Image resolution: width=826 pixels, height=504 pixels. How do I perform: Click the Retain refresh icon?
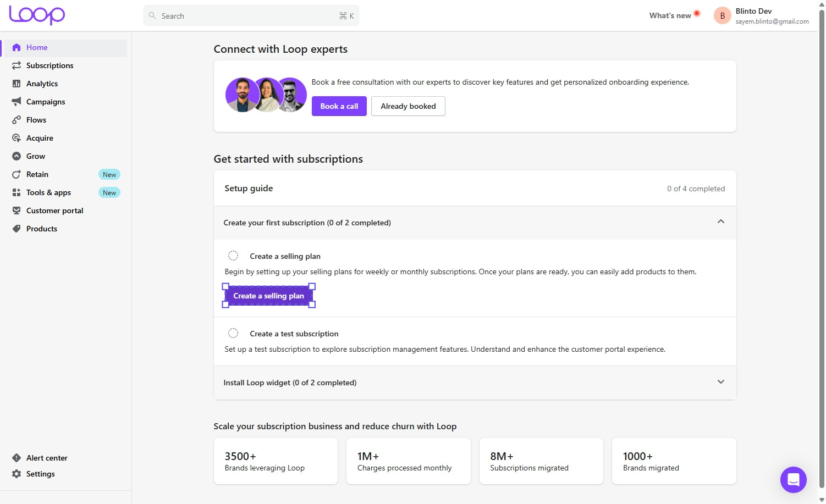click(16, 174)
